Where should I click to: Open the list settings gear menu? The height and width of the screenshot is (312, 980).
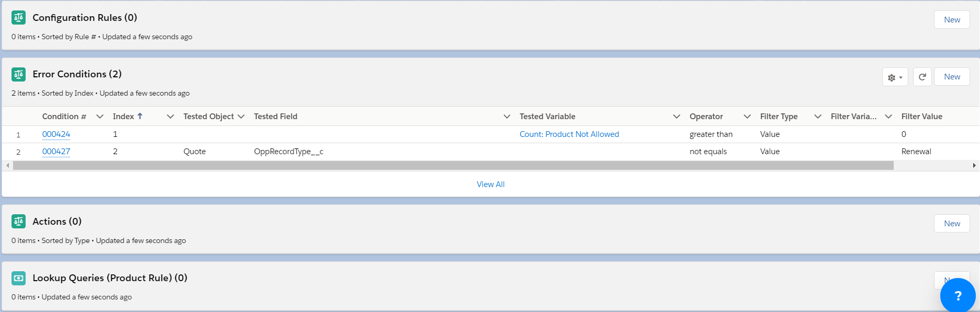pos(895,77)
